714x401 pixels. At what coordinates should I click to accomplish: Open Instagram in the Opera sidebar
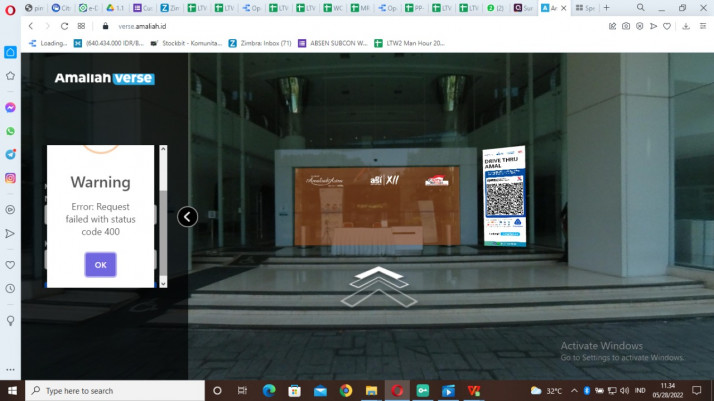click(10, 178)
